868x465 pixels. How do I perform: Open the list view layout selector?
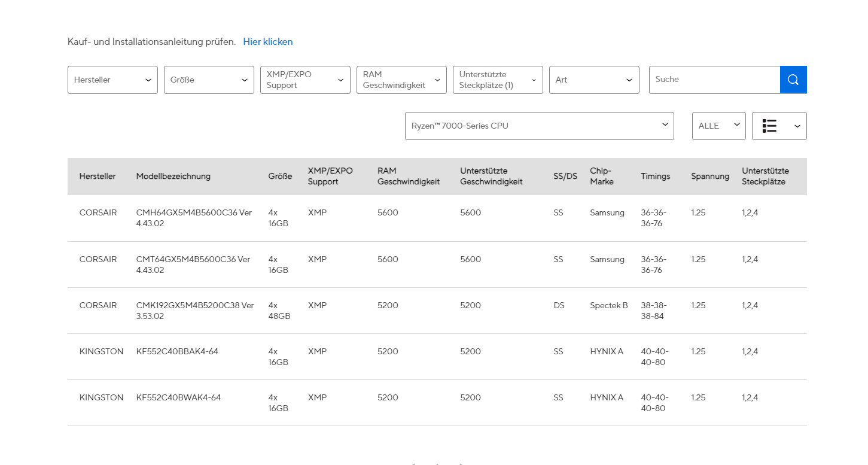[x=779, y=126]
